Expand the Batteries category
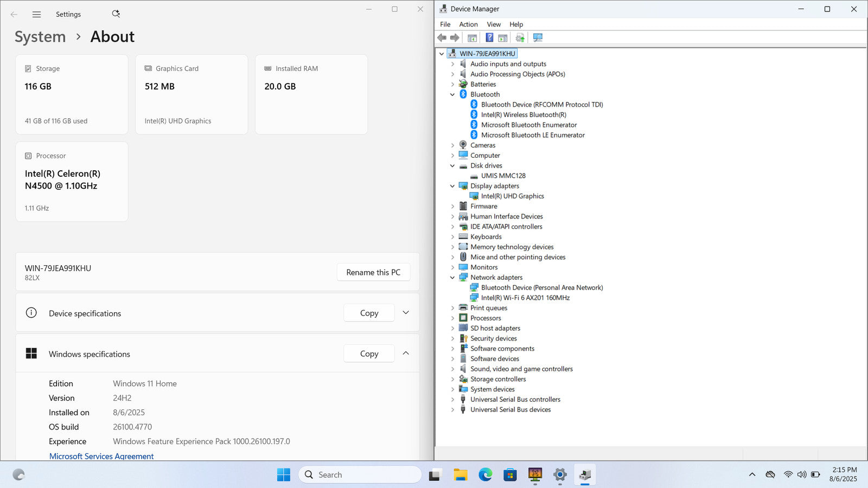The height and width of the screenshot is (488, 868). 452,84
